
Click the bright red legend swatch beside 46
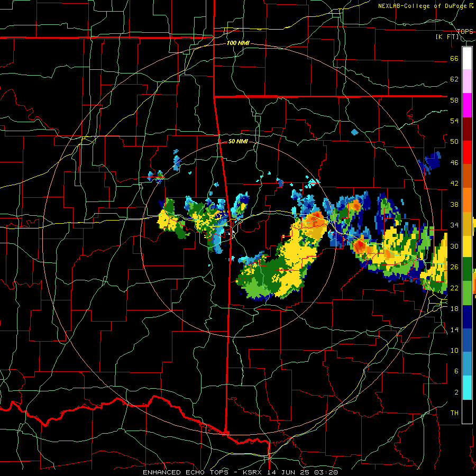pyautogui.click(x=467, y=152)
